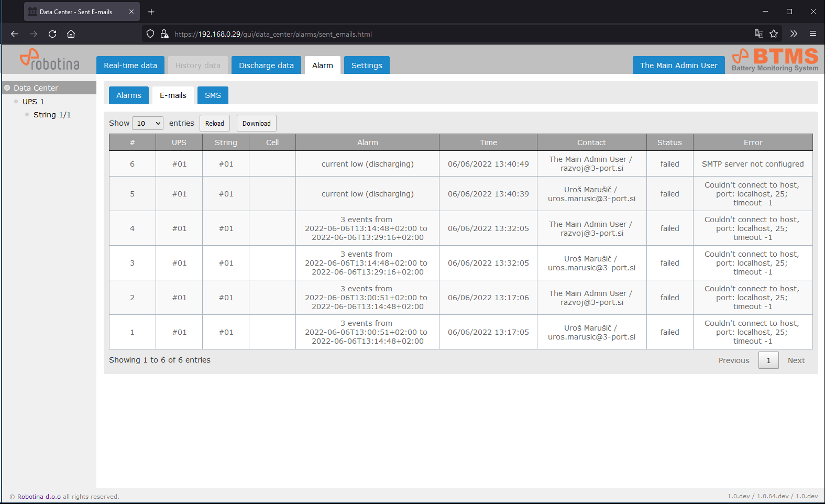Open the Discharge data tab

pos(266,65)
